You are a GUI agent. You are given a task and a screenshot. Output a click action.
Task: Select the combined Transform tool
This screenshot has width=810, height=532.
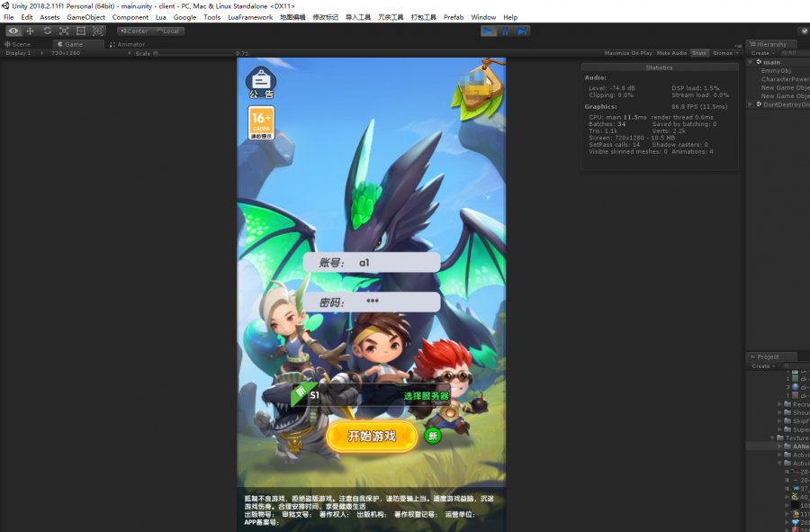97,31
